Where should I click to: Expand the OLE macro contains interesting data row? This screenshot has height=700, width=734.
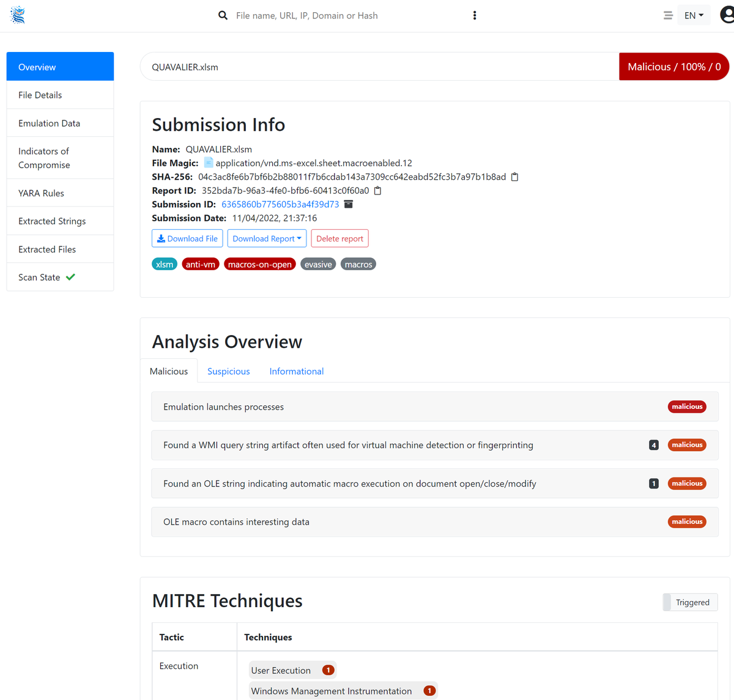[435, 522]
